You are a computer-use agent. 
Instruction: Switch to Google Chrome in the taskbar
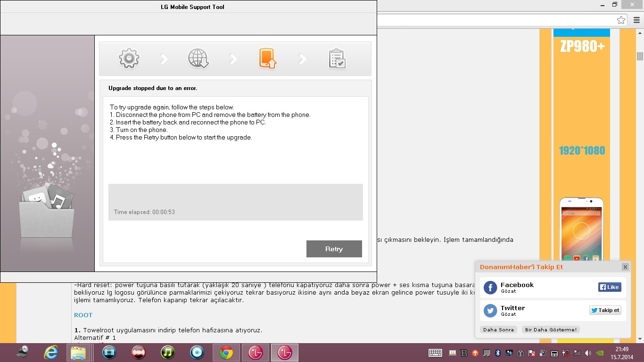[x=226, y=353]
